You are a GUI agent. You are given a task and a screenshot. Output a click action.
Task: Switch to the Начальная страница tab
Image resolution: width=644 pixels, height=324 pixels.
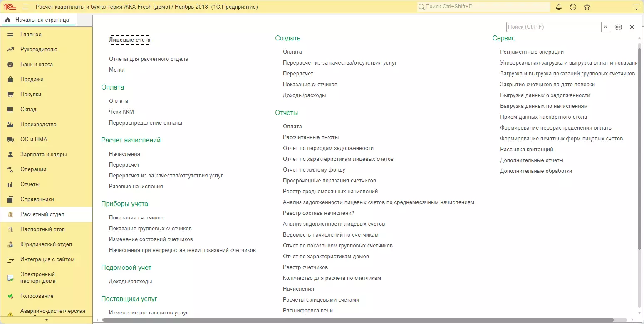[38, 20]
